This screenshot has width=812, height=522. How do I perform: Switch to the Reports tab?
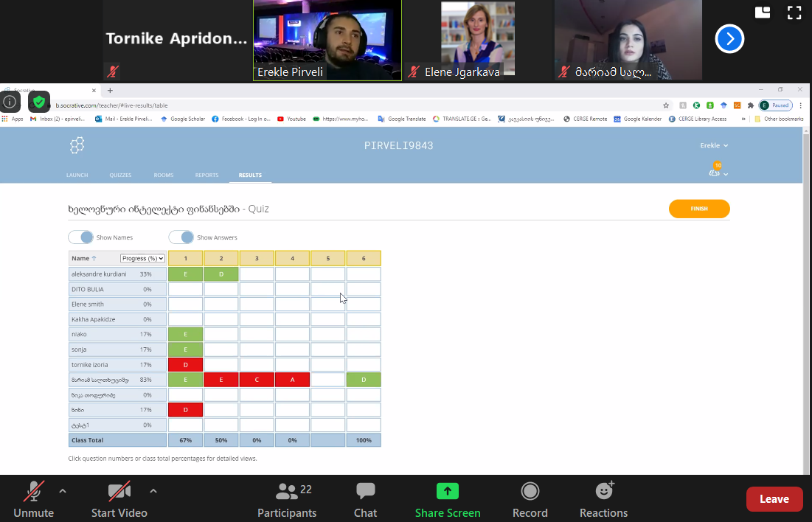[207, 175]
